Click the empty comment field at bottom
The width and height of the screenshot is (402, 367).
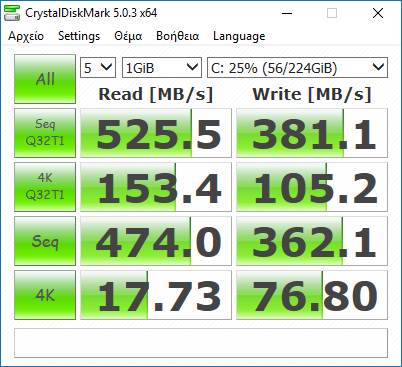click(x=201, y=343)
